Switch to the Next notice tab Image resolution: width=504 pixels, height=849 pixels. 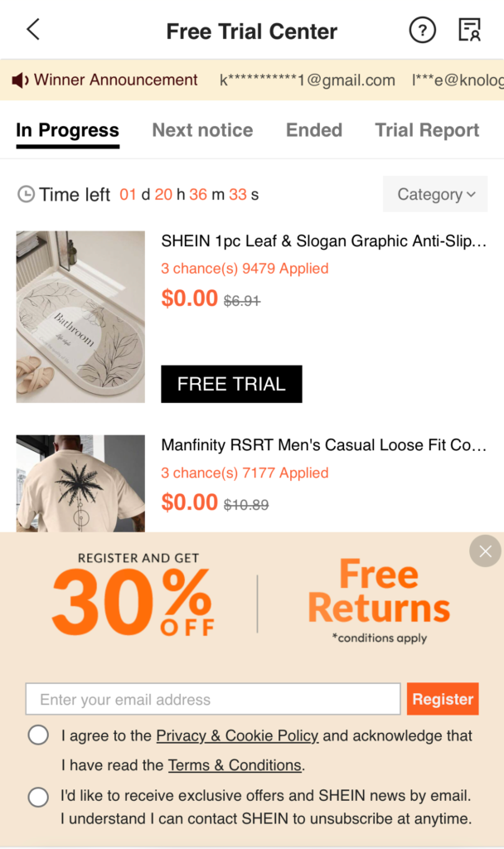pyautogui.click(x=202, y=130)
